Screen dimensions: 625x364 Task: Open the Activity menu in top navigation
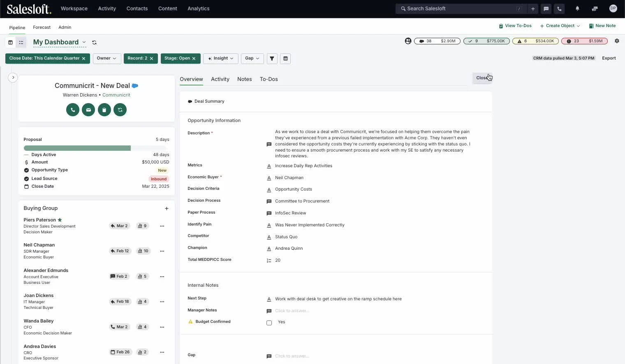pyautogui.click(x=107, y=9)
